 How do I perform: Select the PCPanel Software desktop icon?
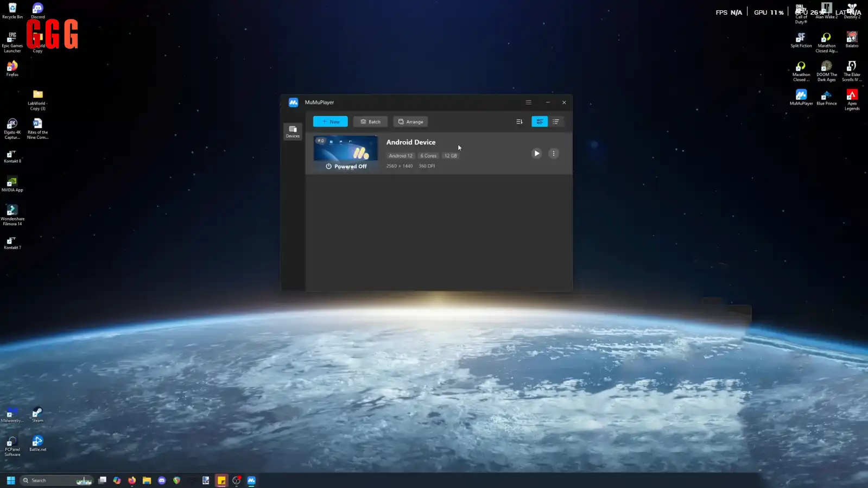pos(12,446)
